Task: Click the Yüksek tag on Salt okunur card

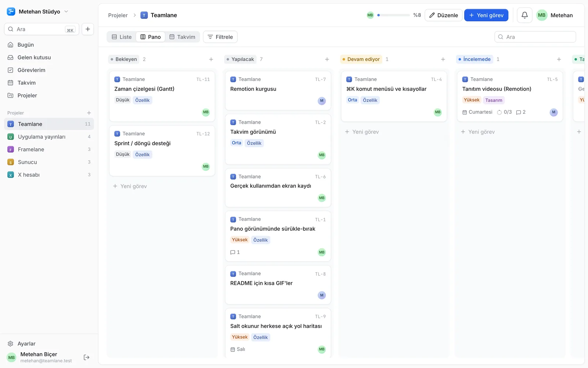Action: (240, 337)
